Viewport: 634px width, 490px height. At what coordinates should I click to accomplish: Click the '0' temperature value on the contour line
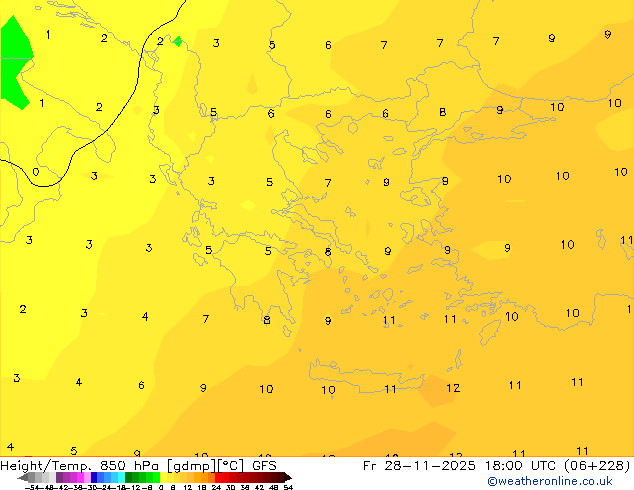point(36,172)
